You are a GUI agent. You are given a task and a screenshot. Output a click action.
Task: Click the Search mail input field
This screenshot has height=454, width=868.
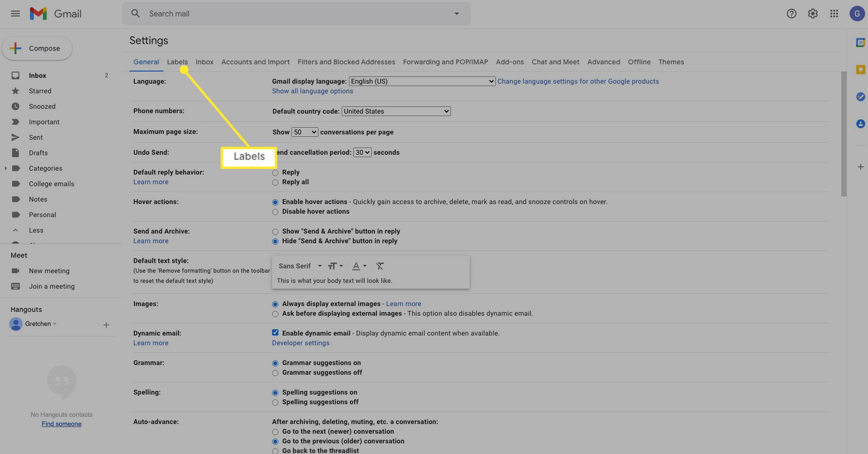(296, 14)
